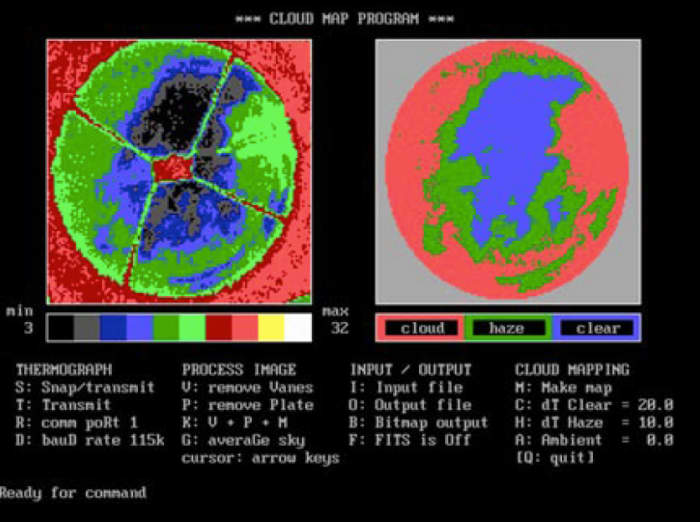Choose 'P: remove Plate' command
The width and height of the screenshot is (700, 522).
coord(248,405)
